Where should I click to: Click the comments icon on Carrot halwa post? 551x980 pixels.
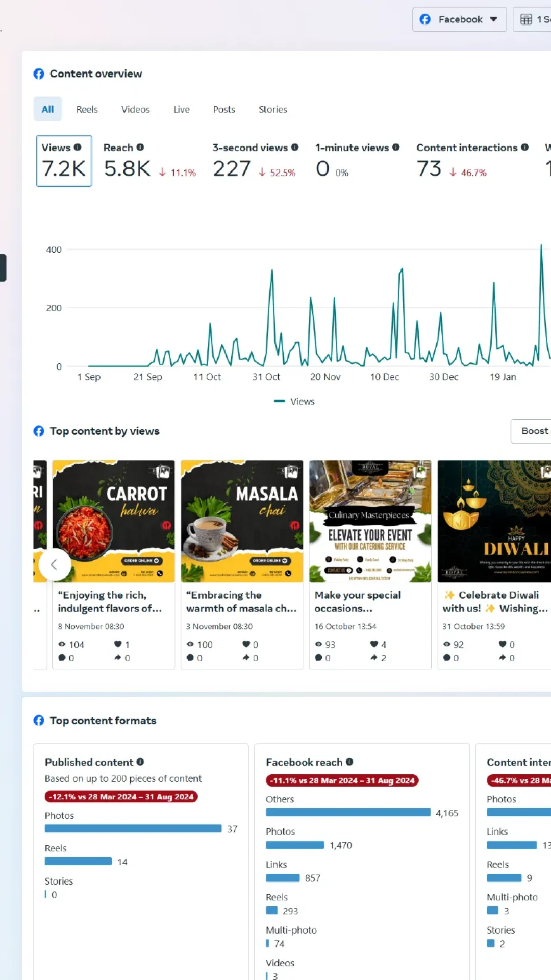point(62,658)
